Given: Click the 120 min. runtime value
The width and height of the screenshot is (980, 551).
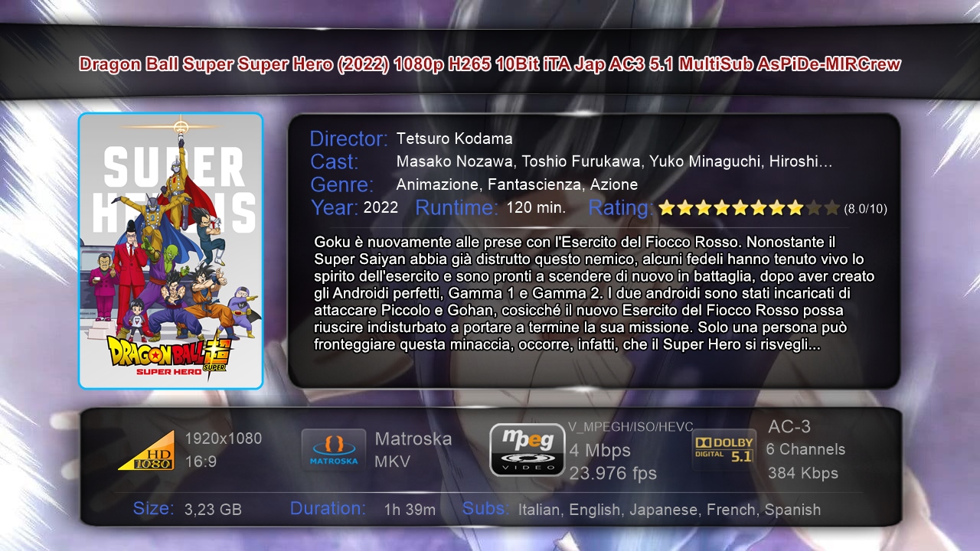Looking at the screenshot, I should (536, 207).
